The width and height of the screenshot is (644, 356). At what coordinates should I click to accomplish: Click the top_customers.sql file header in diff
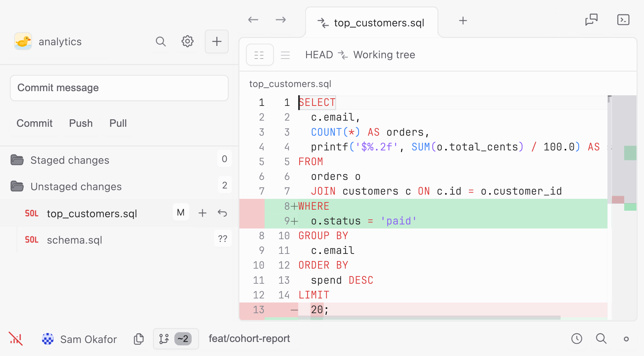click(x=290, y=84)
